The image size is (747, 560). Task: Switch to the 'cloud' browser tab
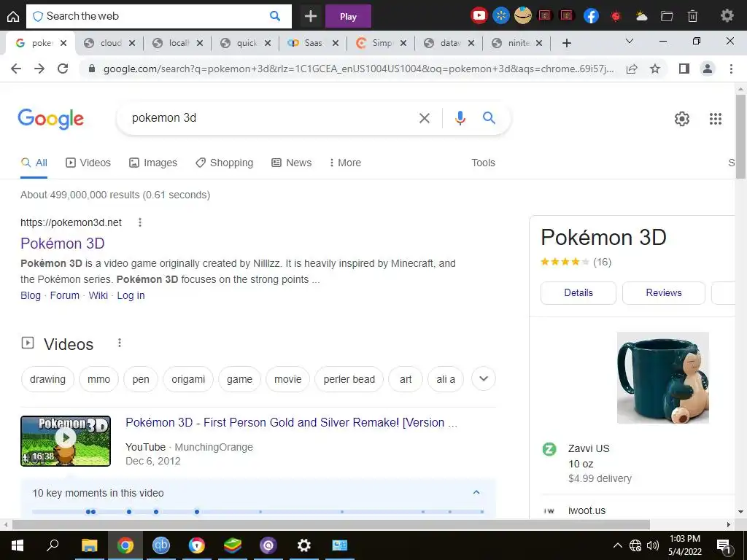111,43
